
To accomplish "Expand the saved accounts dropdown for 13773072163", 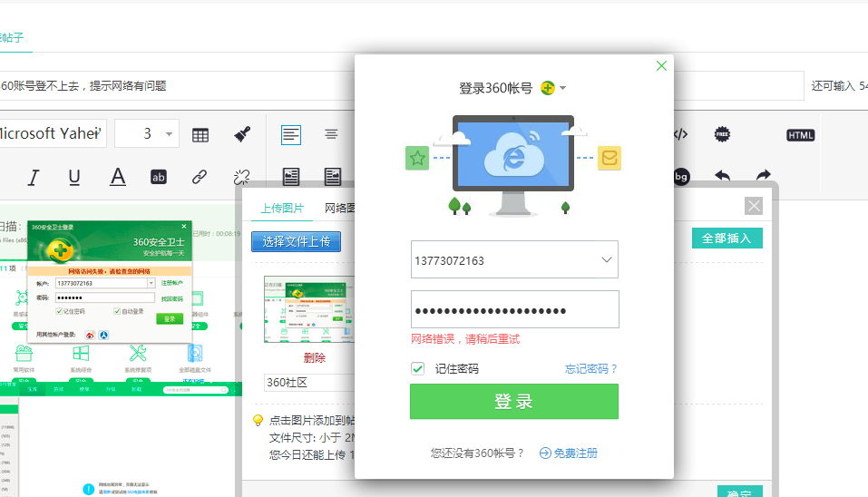I will (x=607, y=259).
